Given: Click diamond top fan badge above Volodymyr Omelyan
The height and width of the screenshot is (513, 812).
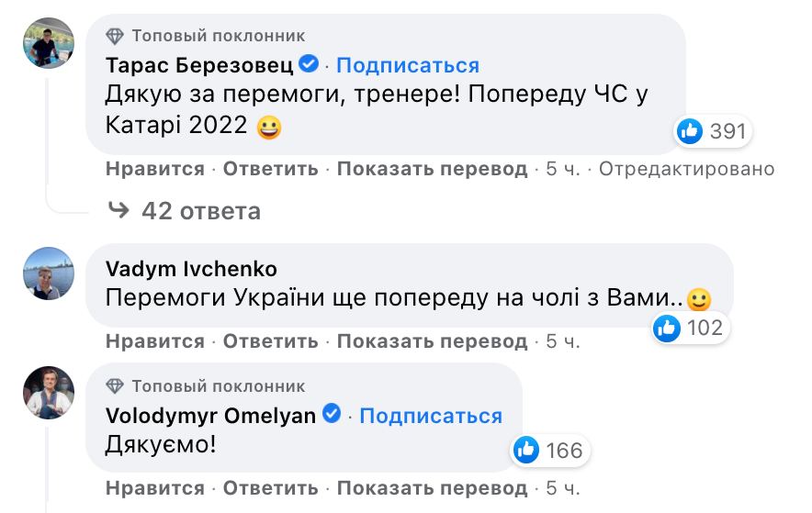Looking at the screenshot, I should [115, 385].
